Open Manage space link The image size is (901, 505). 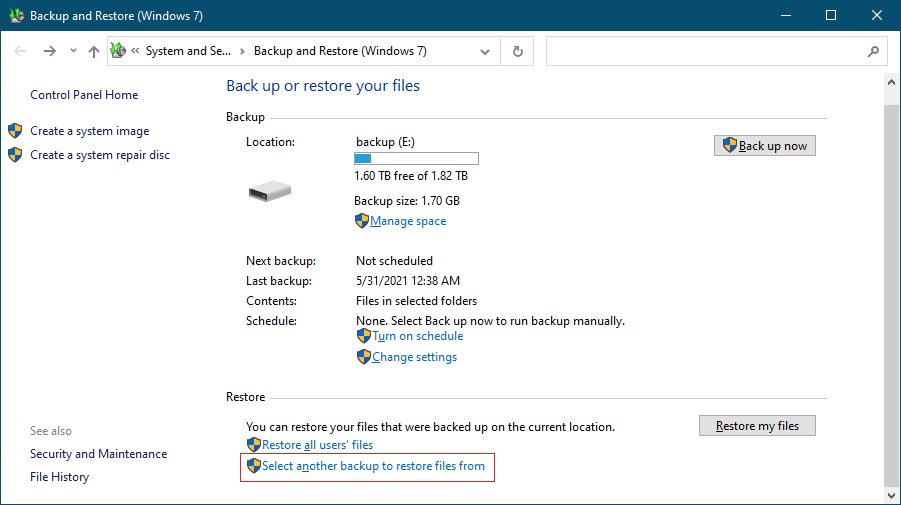(x=408, y=221)
